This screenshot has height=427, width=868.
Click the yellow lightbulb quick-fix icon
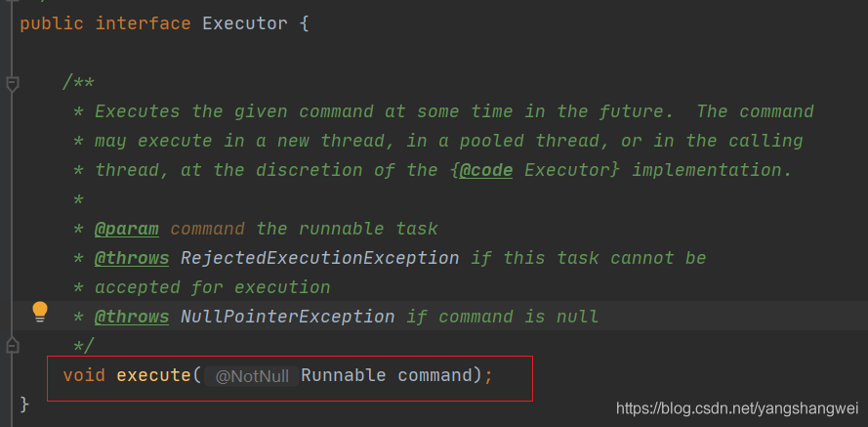[39, 312]
